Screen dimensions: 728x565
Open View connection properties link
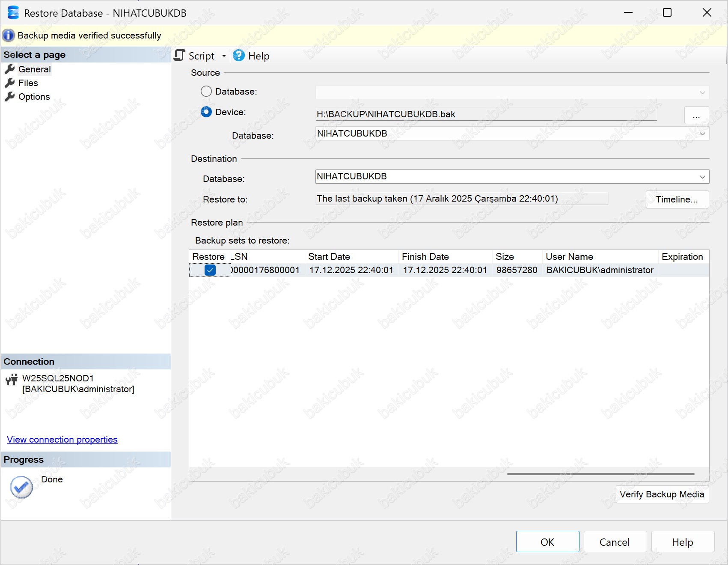[62, 440]
